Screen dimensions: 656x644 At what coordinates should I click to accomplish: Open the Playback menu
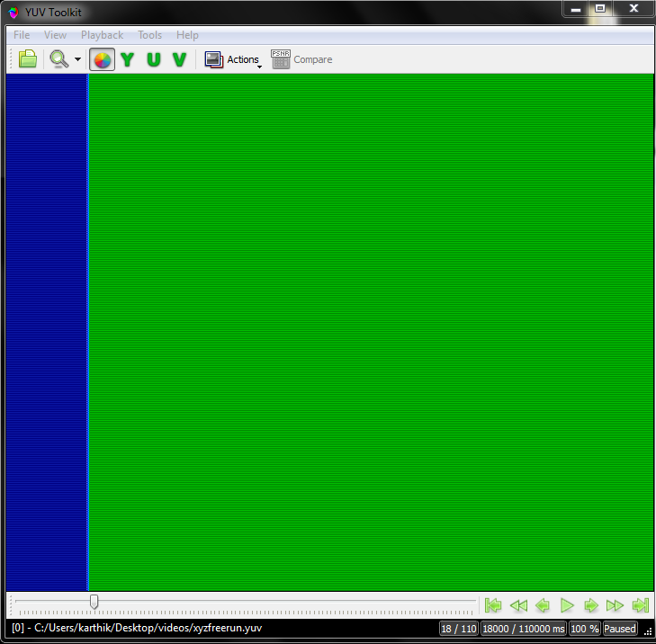coord(102,35)
